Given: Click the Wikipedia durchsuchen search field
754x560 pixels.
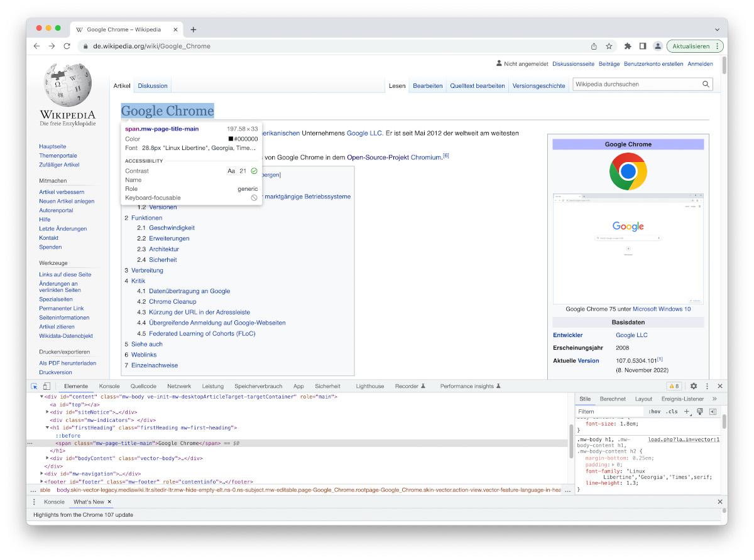Looking at the screenshot, I should pos(635,84).
